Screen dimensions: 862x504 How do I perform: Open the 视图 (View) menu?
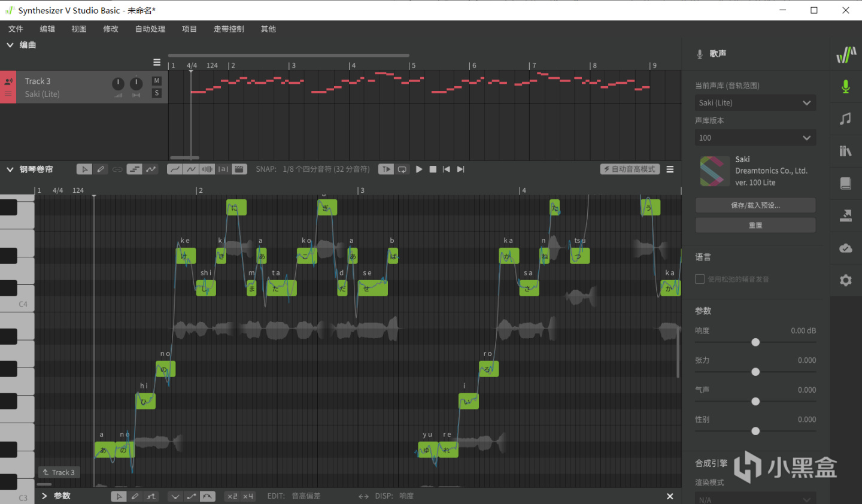[x=79, y=29]
